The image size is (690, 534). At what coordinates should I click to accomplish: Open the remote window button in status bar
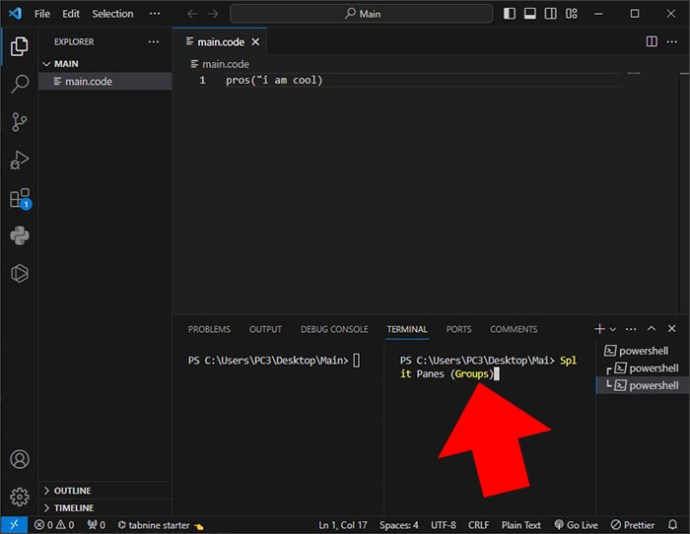tap(14, 525)
